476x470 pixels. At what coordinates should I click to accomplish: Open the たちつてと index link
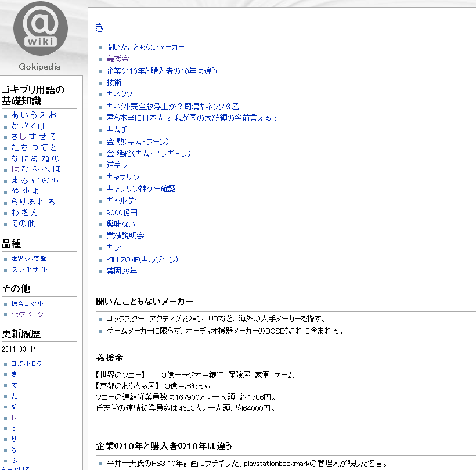pos(34,147)
